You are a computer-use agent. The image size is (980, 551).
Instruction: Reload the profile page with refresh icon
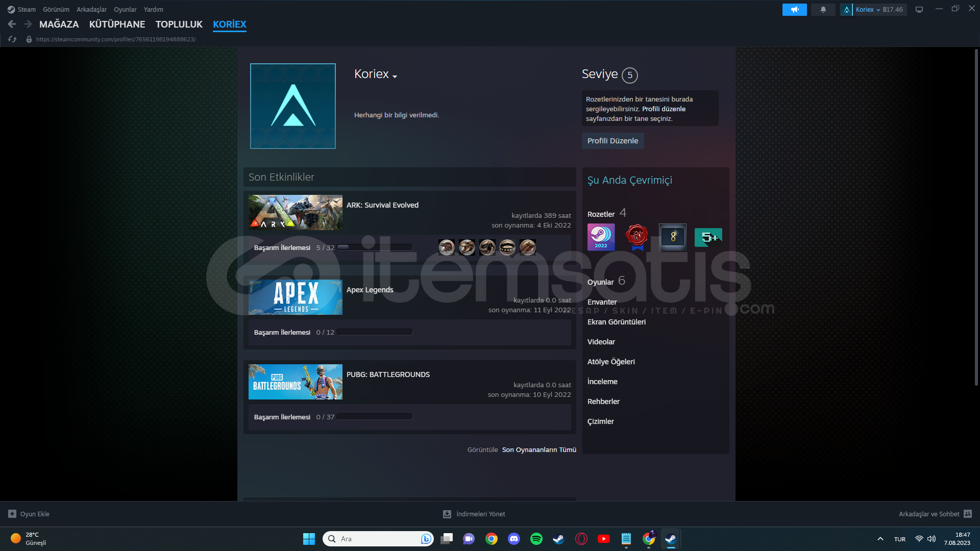coord(12,39)
